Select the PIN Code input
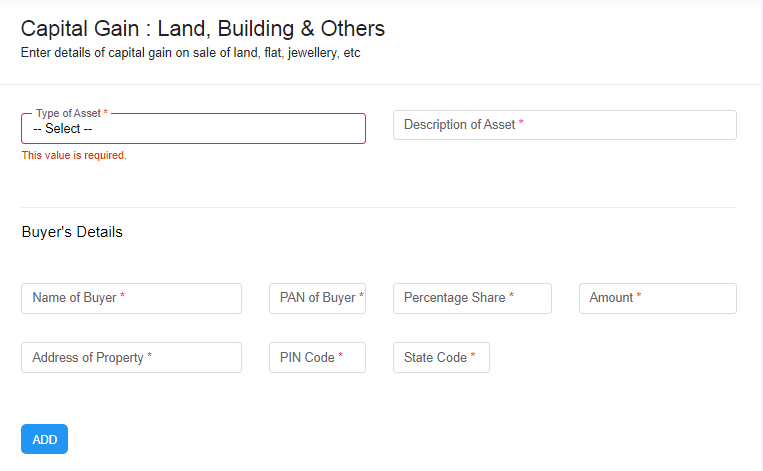The width and height of the screenshot is (763, 471). (x=317, y=358)
